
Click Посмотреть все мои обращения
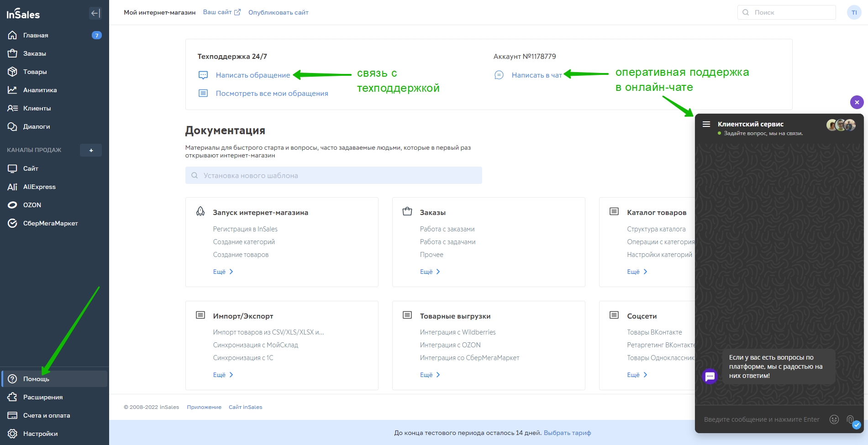(x=272, y=93)
